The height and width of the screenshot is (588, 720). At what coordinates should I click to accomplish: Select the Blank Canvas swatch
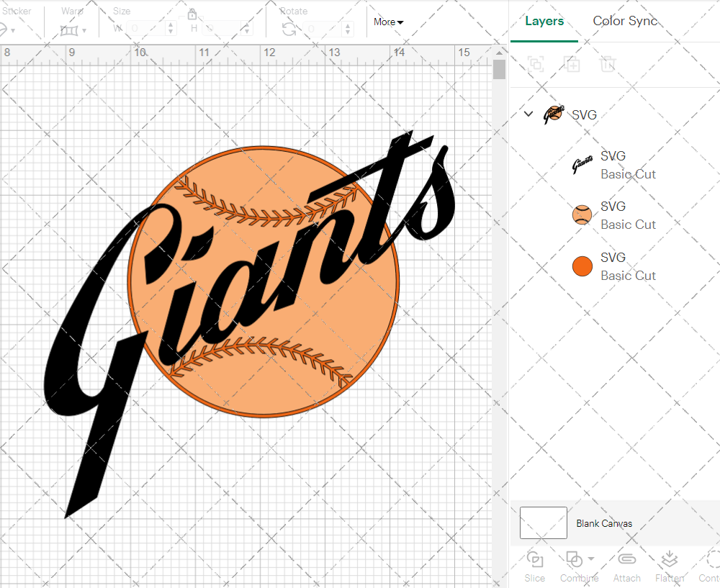(x=543, y=523)
